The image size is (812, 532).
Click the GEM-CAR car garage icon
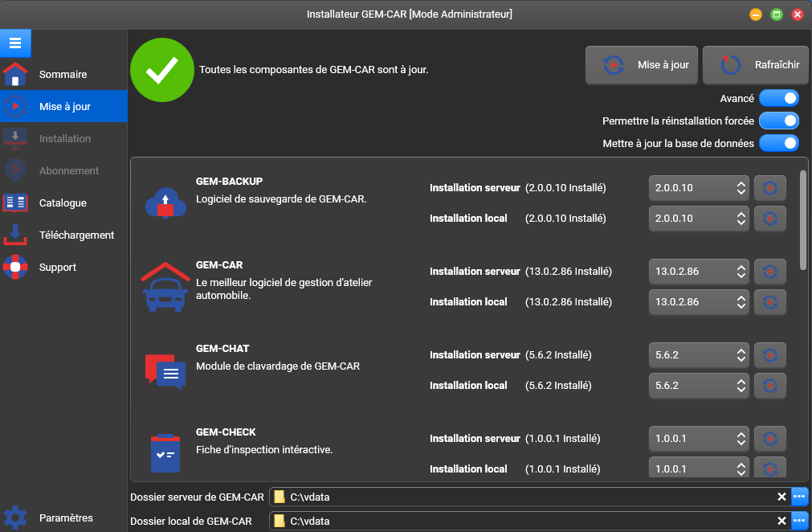click(165, 287)
